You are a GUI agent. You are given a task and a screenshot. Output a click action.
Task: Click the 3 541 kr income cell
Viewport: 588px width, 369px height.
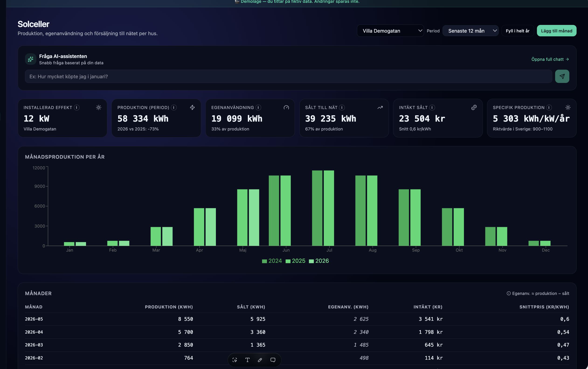(x=431, y=319)
